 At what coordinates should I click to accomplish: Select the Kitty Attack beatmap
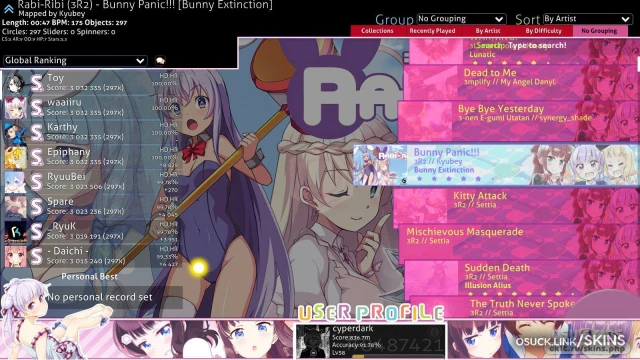tap(516, 207)
